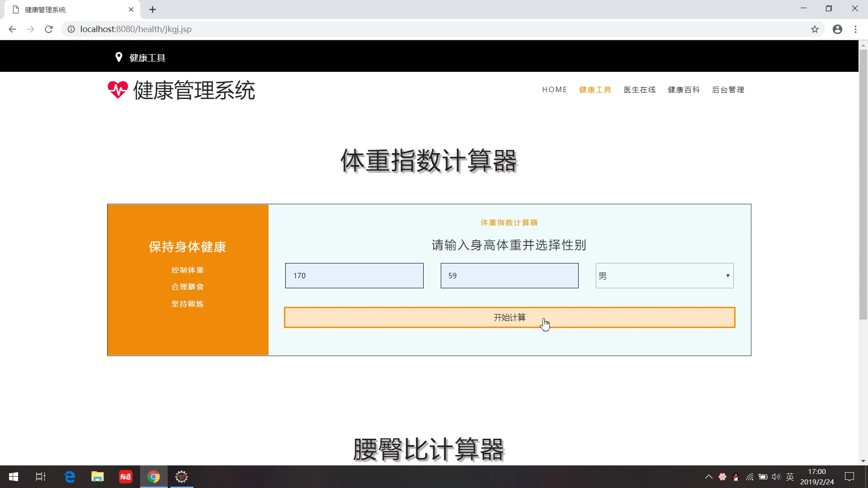Open the Chrome profile avatar icon
Screen dimensions: 868x488
837,29
